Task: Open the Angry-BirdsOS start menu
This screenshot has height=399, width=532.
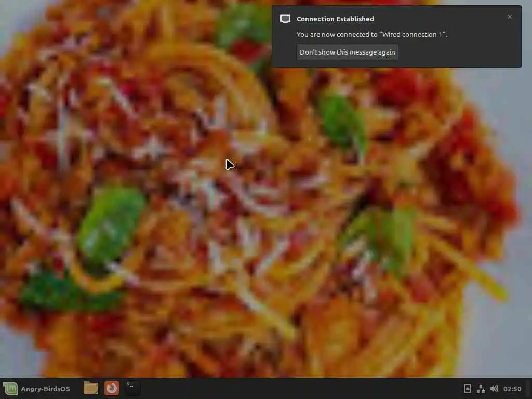Action: coord(37,389)
